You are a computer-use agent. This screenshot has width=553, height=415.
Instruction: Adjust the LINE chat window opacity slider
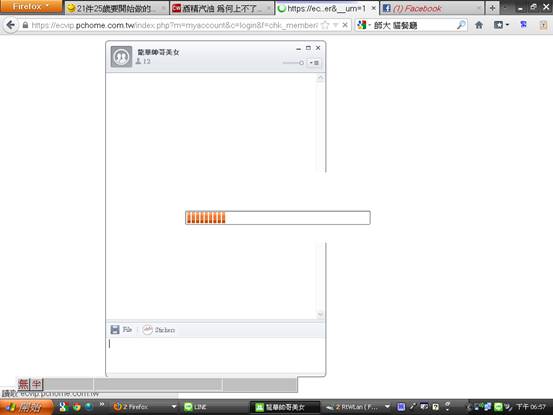(x=293, y=63)
